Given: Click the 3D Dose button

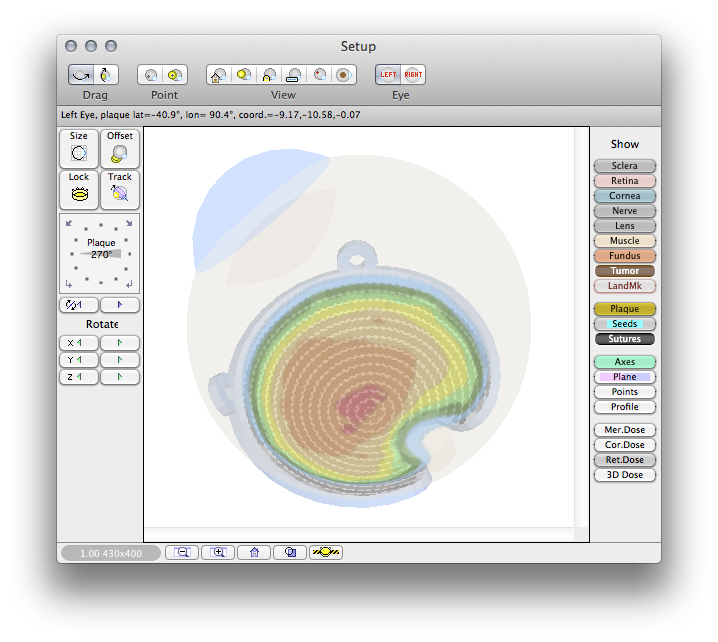Looking at the screenshot, I should [625, 475].
